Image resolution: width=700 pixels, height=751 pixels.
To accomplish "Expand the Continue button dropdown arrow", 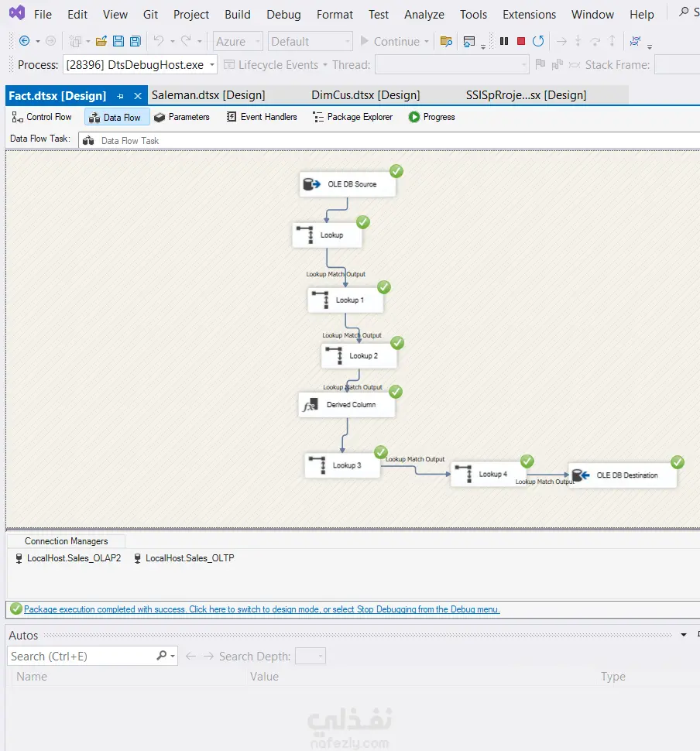I will [427, 42].
